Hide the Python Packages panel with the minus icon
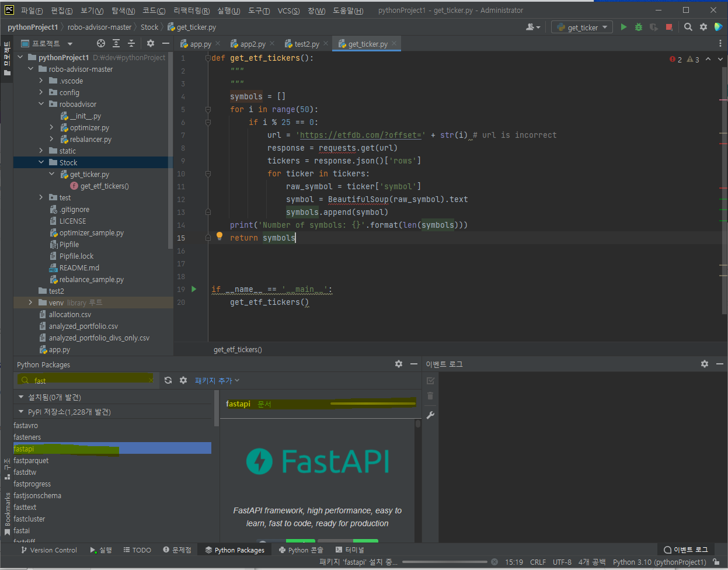The height and width of the screenshot is (570, 728). coord(414,364)
